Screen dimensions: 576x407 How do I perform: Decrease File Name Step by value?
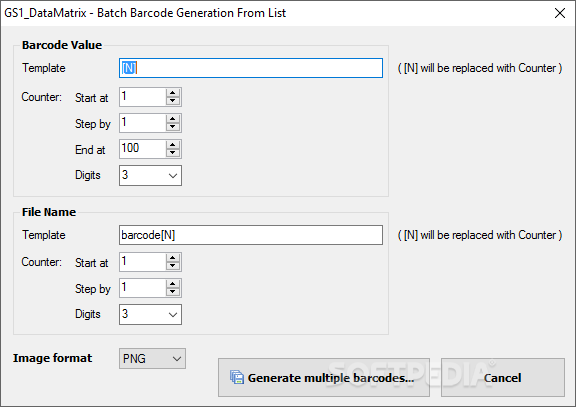click(x=173, y=292)
